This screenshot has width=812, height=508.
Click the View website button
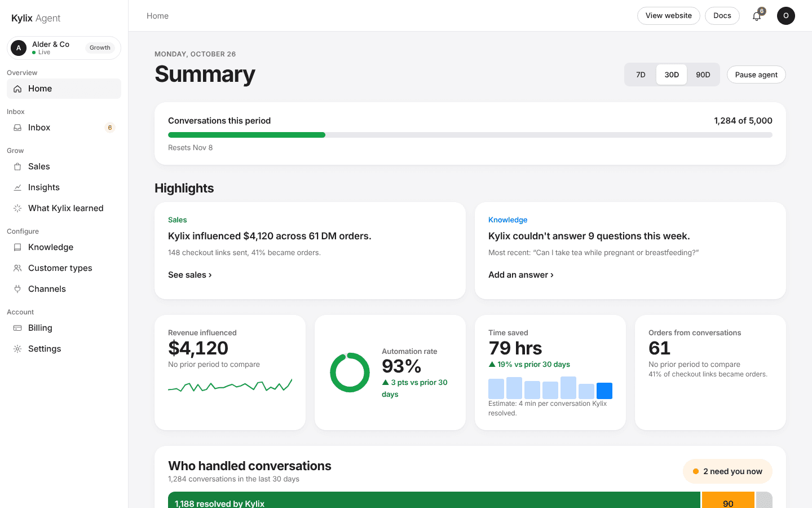pyautogui.click(x=669, y=16)
